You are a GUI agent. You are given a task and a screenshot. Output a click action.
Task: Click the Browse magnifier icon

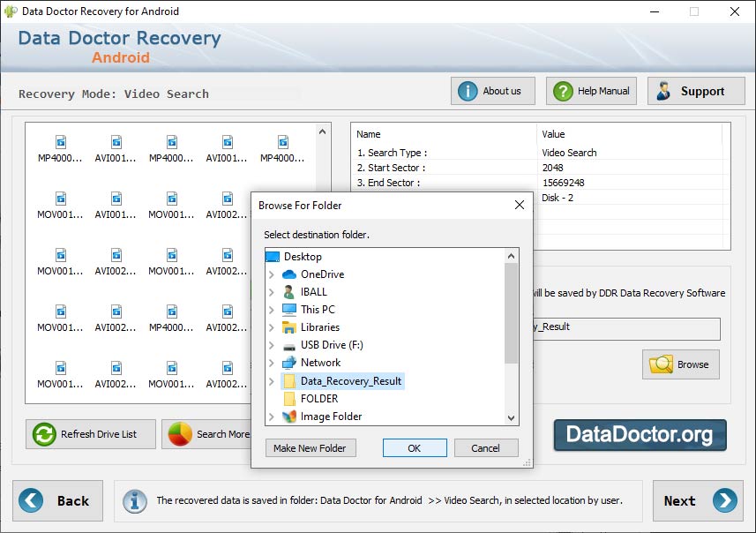pos(661,364)
